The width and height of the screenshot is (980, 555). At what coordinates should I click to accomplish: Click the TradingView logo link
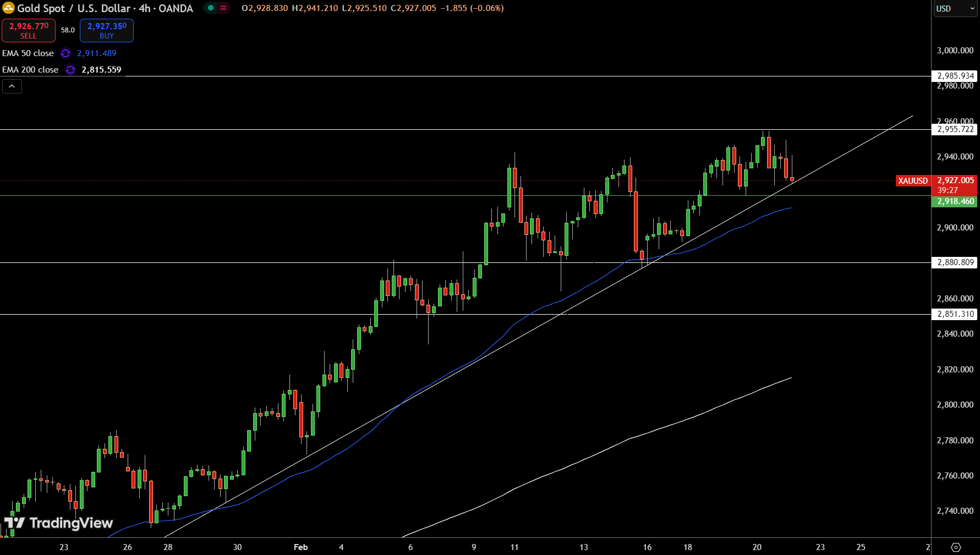coord(59,523)
